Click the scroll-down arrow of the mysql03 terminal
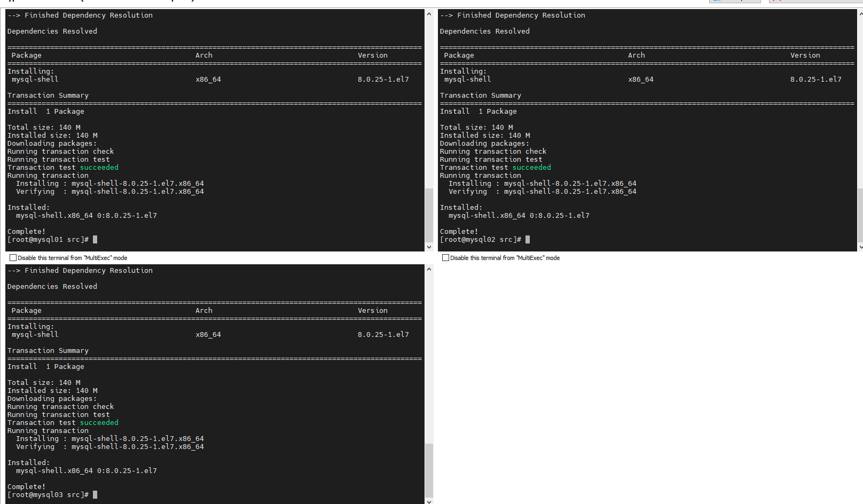This screenshot has width=863, height=504. pyautogui.click(x=429, y=501)
